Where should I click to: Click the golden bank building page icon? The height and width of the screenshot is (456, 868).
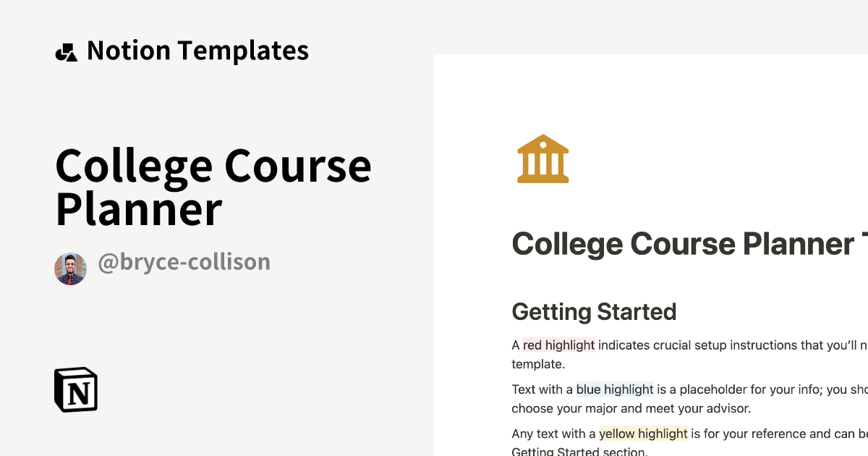(543, 159)
